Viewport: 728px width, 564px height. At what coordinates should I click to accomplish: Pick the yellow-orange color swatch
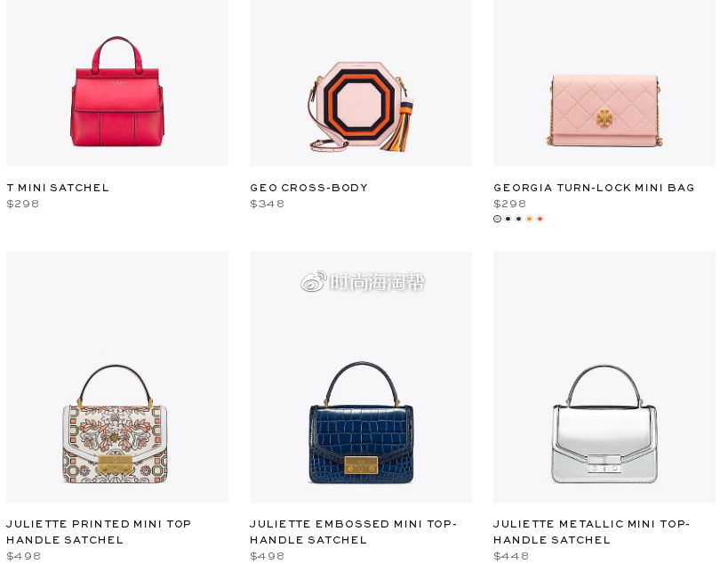[529, 219]
